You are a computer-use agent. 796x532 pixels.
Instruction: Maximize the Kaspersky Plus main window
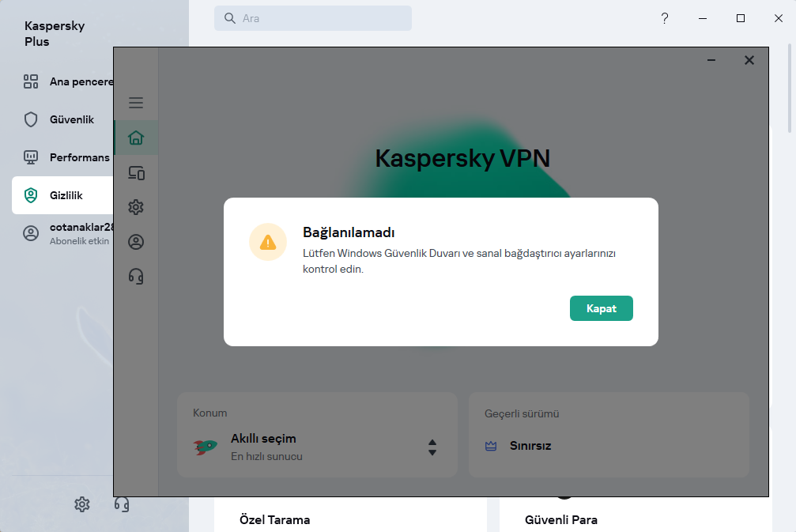(741, 18)
